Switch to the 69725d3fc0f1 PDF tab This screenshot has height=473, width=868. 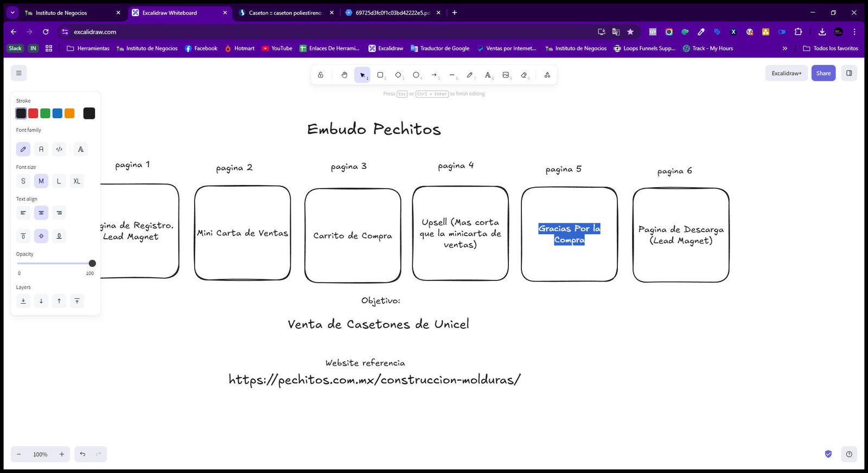394,12
